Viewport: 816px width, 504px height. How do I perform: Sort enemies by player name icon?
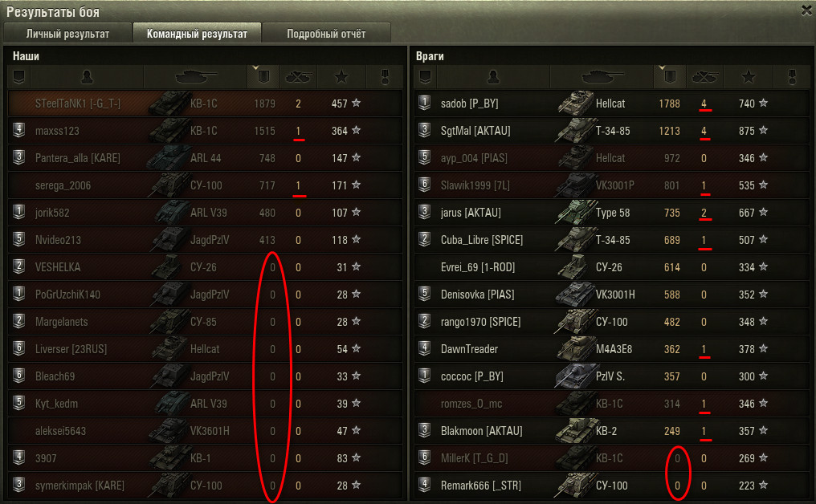click(493, 77)
